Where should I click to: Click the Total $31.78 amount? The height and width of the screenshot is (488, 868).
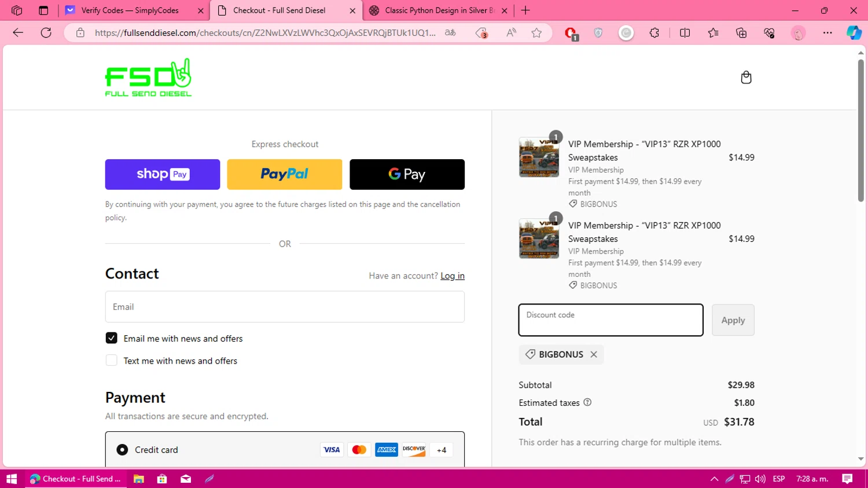pos(739,422)
